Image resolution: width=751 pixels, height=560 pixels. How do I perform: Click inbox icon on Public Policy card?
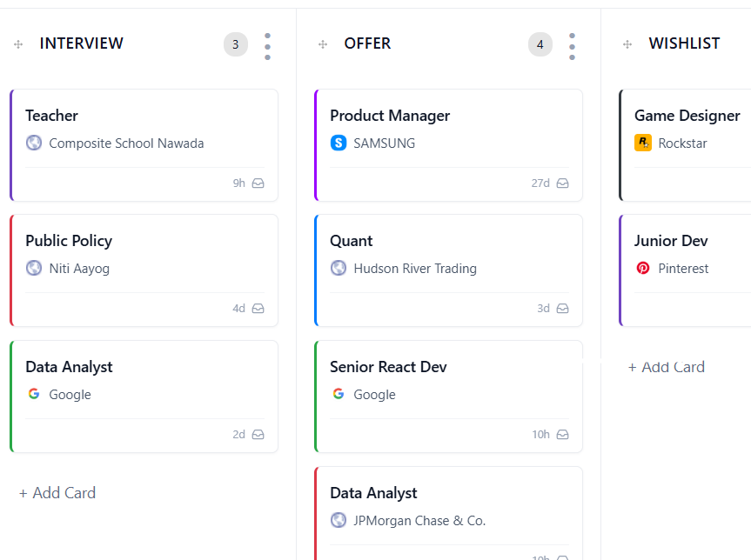pos(258,309)
